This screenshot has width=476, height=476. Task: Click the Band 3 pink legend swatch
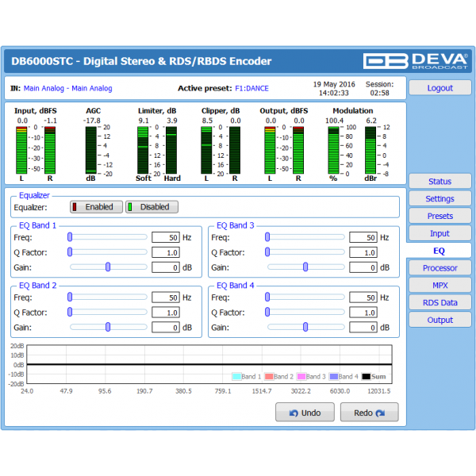point(301,376)
